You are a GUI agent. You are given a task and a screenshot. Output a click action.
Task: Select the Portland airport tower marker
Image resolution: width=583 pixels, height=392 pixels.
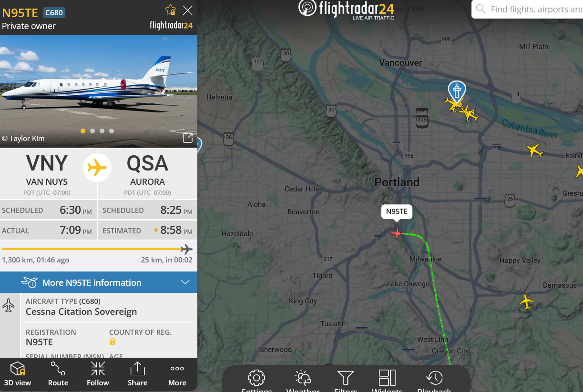point(457,90)
